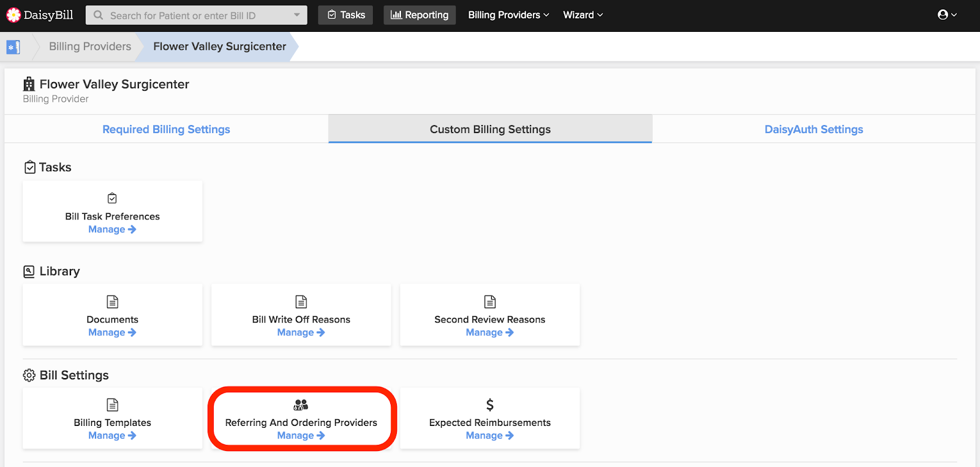Go to Billing Providers breadcrumb
The height and width of the screenshot is (467, 980).
90,47
